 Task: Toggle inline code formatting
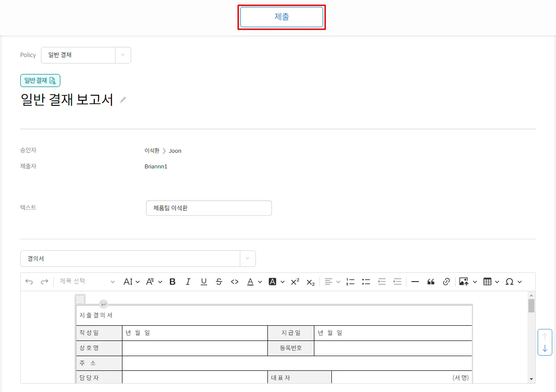235,282
